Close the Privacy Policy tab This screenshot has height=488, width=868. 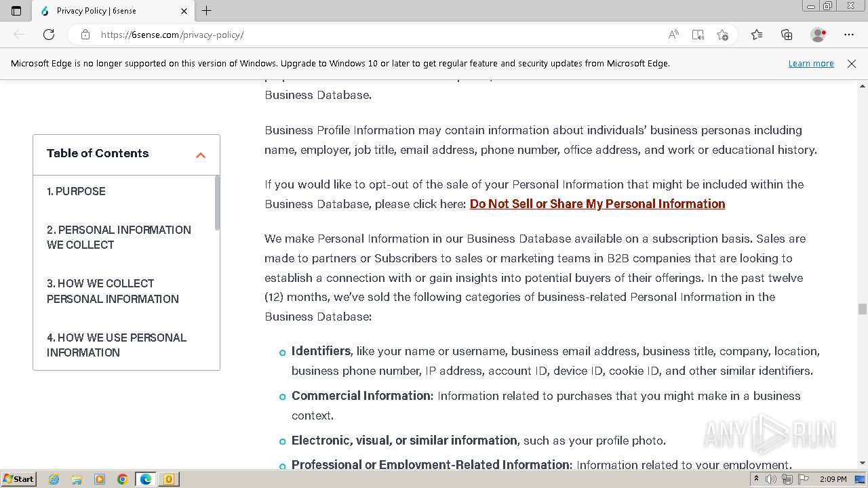pyautogui.click(x=184, y=11)
